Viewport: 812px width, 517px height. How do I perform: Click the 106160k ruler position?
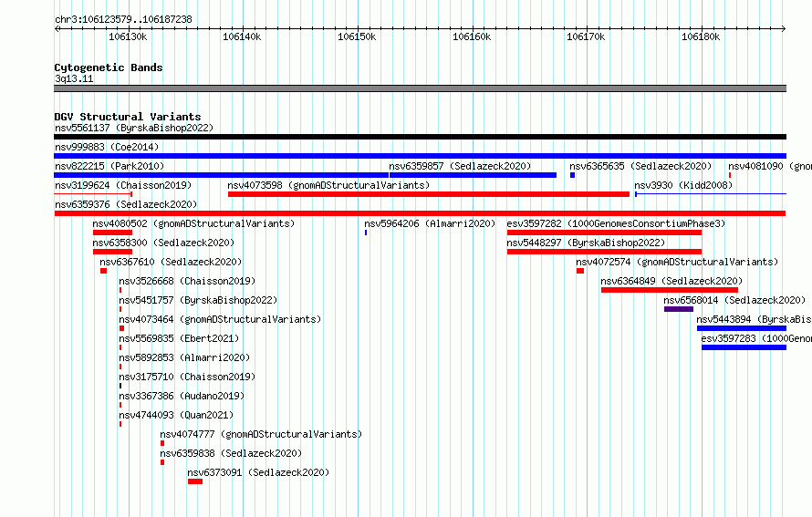tap(472, 36)
